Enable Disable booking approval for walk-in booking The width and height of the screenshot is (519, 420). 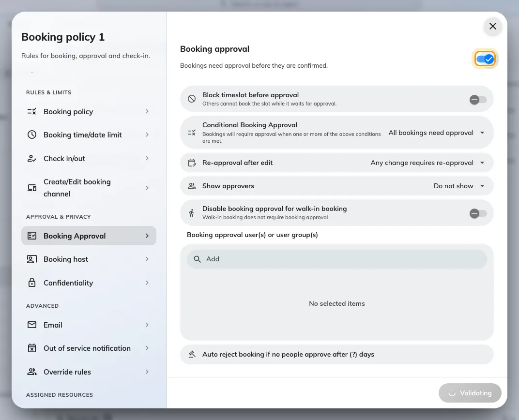pyautogui.click(x=478, y=213)
